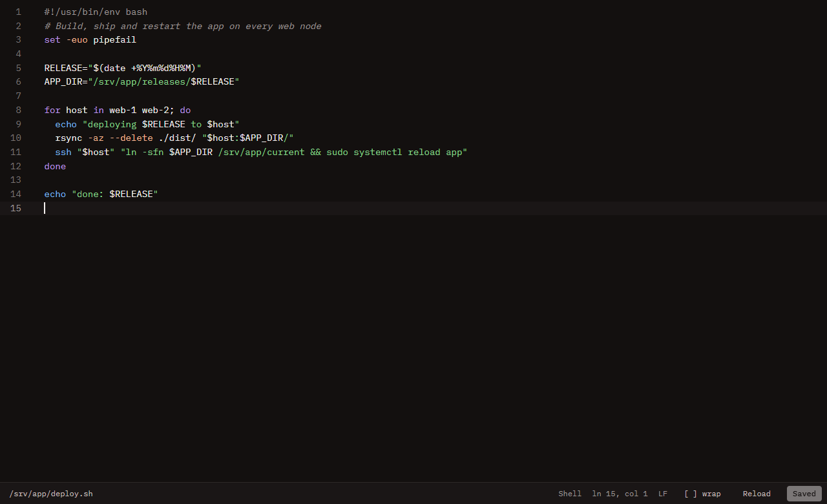Click the for host in web-1 web-2 line
This screenshot has height=504, width=827.
pos(118,110)
